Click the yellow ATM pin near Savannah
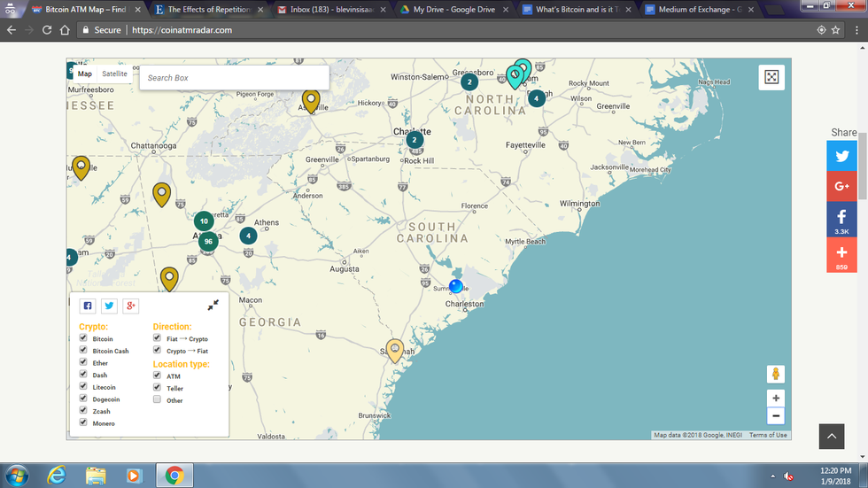This screenshot has width=868, height=488. pyautogui.click(x=395, y=349)
